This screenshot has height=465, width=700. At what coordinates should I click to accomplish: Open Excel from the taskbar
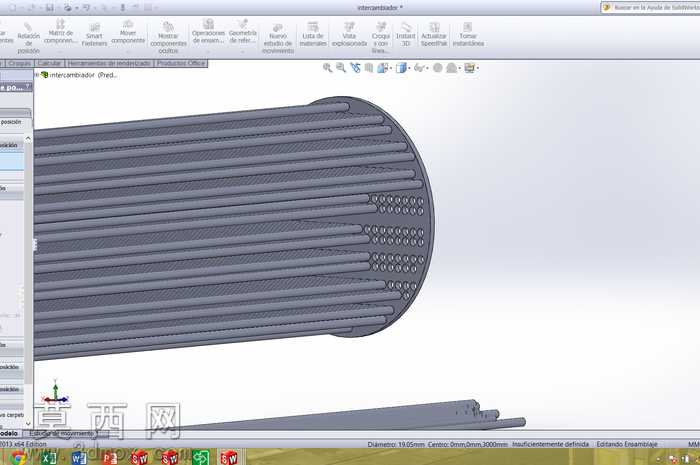pos(49,457)
